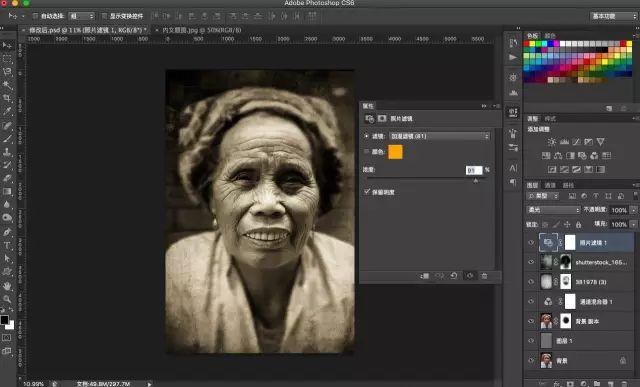The image size is (640, 387).
Task: Switch to the 颜色 color panel tab
Action: click(x=549, y=36)
